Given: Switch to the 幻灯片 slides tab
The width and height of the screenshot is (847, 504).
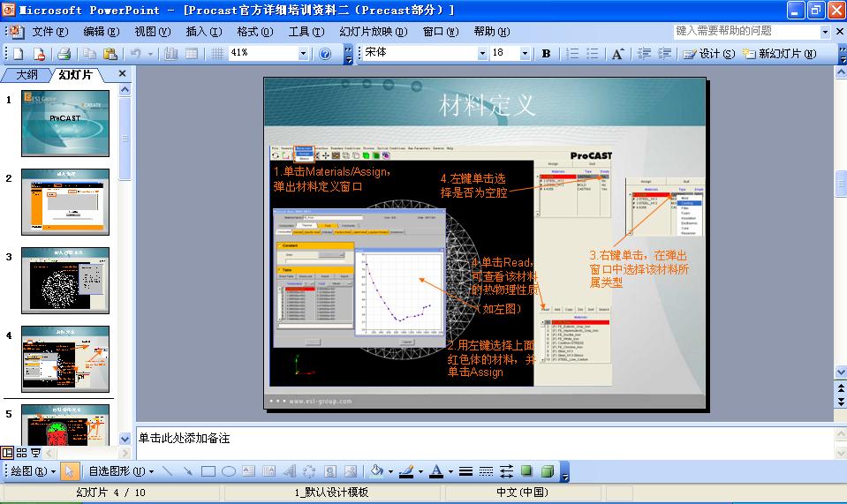Looking at the screenshot, I should click(x=76, y=74).
